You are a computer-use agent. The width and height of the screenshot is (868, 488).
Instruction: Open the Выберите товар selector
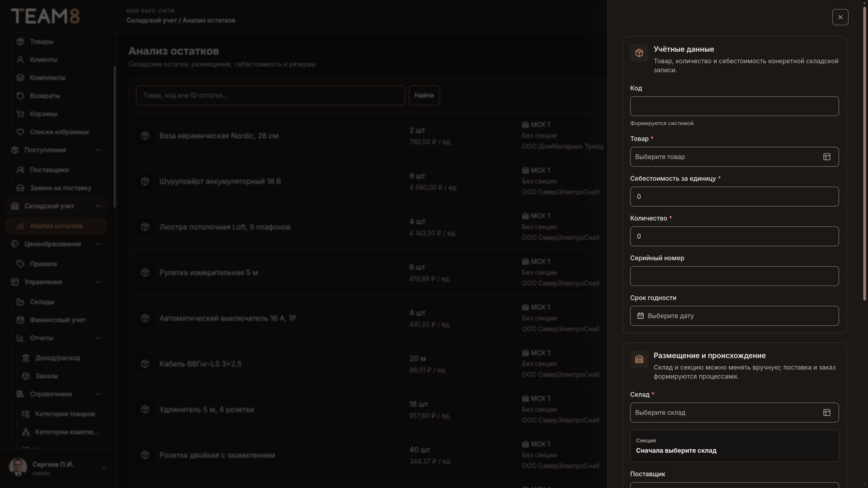coord(734,157)
